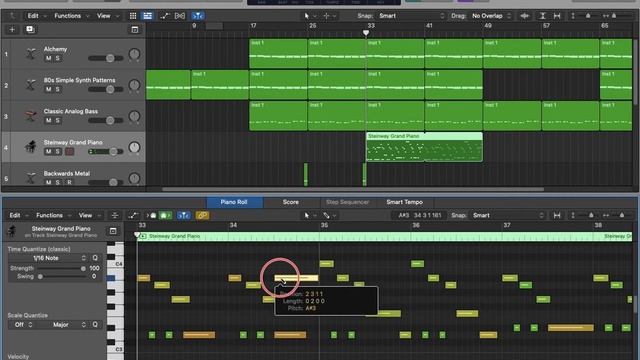The image size is (640, 360).
Task: Click the Piano Roll collapse mode icon
Action: 115,215
